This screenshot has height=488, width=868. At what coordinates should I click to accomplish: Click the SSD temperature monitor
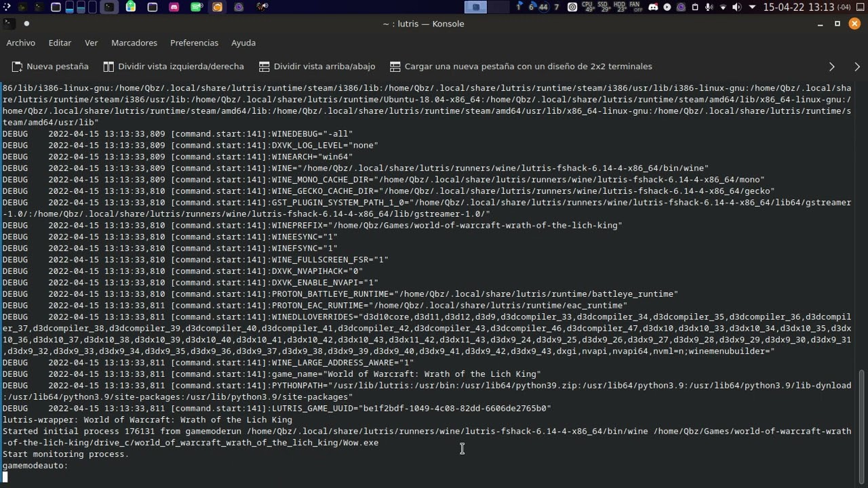pyautogui.click(x=603, y=7)
